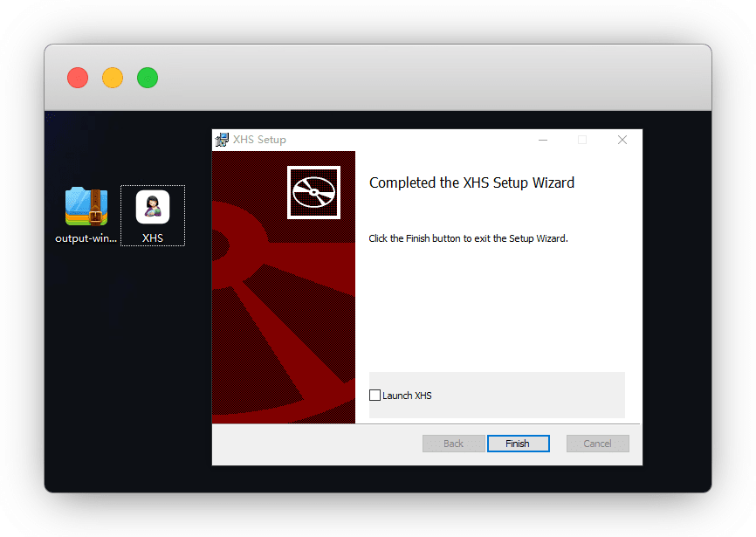Click the red close traffic light button
The image size is (756, 537).
click(78, 78)
